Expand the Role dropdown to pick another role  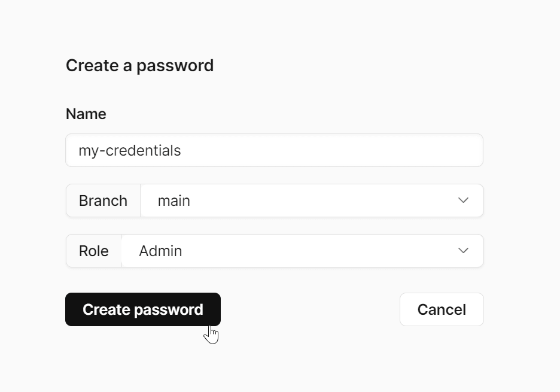302,251
